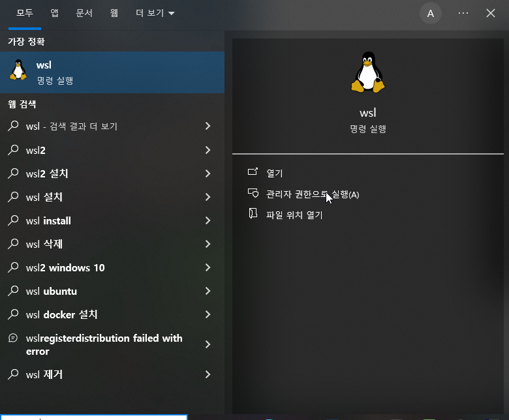Select the 모두 tab
The height and width of the screenshot is (420, 509).
pos(25,13)
